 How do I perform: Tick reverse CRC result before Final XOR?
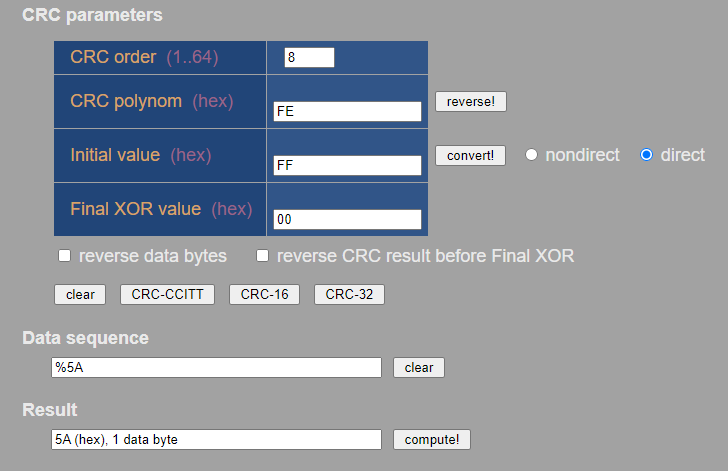pyautogui.click(x=263, y=256)
